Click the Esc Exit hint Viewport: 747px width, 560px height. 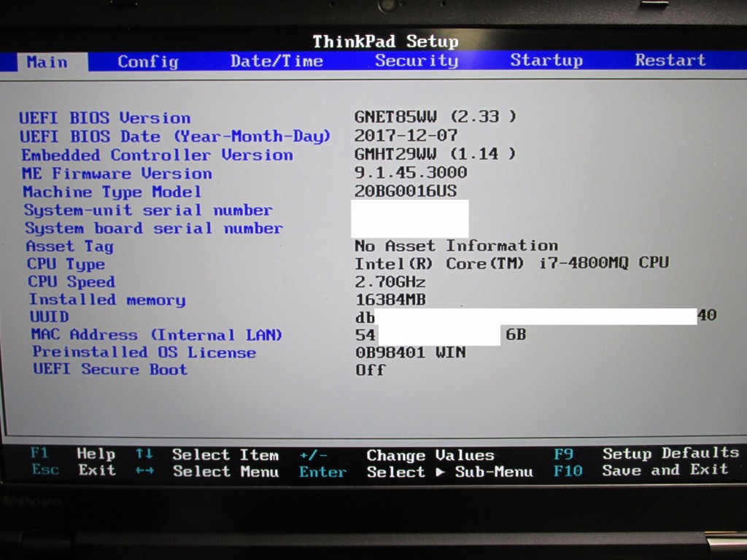tap(74, 470)
